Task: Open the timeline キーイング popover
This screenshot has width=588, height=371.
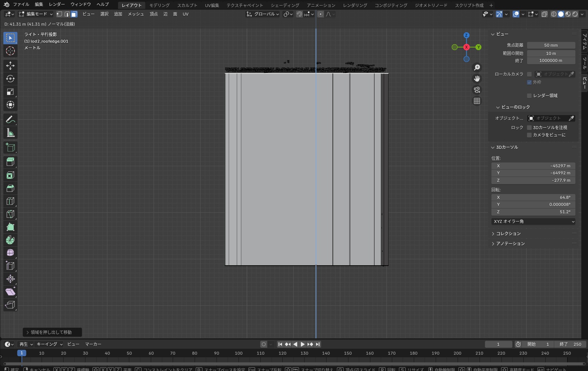Action: pos(49,344)
